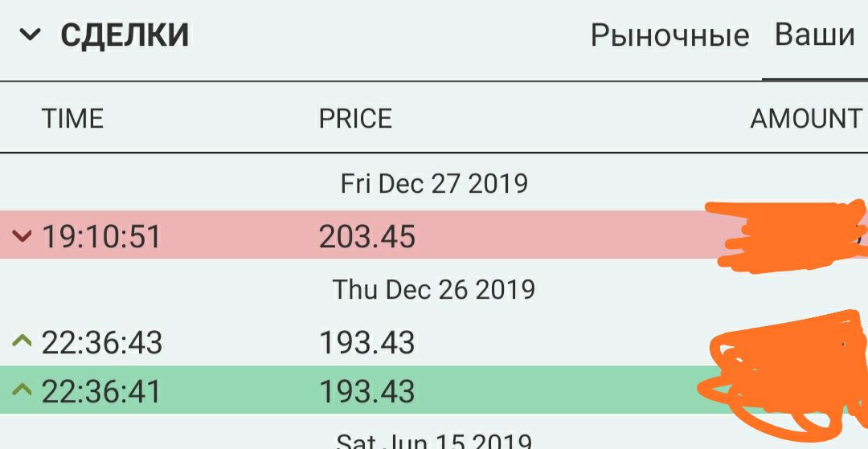Screen dimensions: 868x449
Task: Collapse the СДЕЛКИ section chevron
Action: point(30,35)
